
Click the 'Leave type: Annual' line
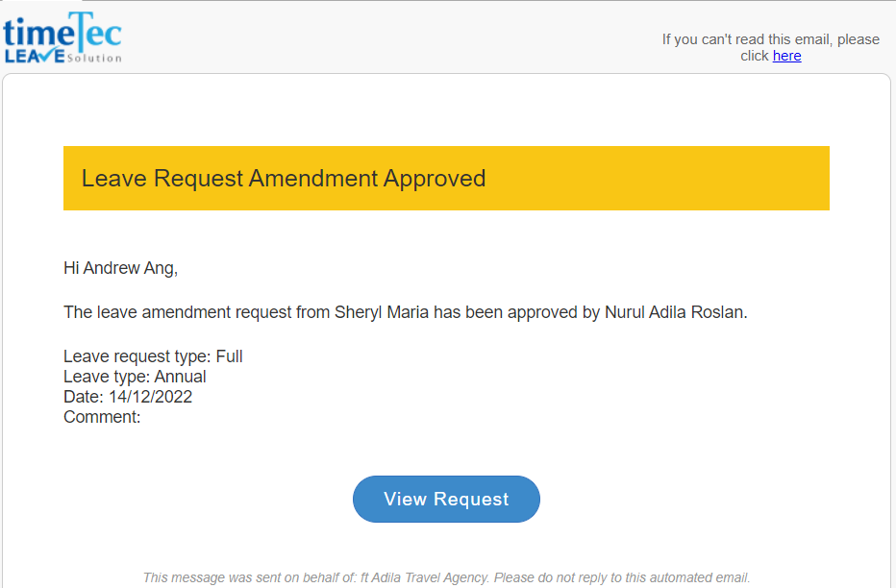(135, 377)
